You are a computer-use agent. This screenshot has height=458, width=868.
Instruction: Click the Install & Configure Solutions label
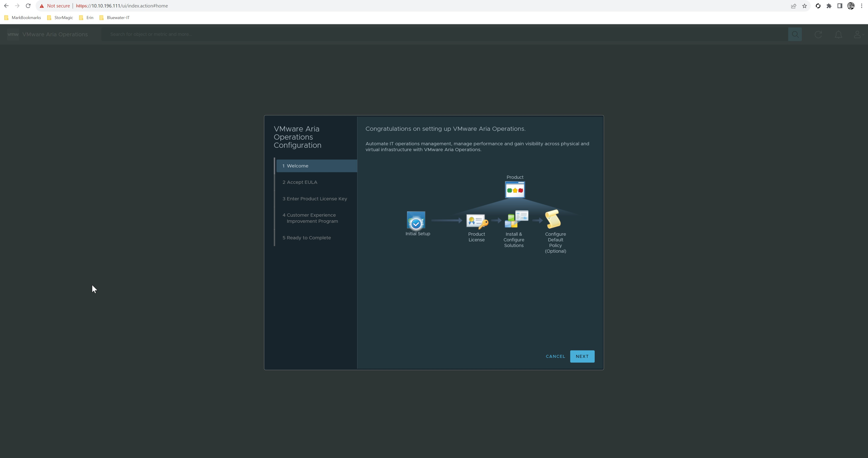tap(514, 240)
